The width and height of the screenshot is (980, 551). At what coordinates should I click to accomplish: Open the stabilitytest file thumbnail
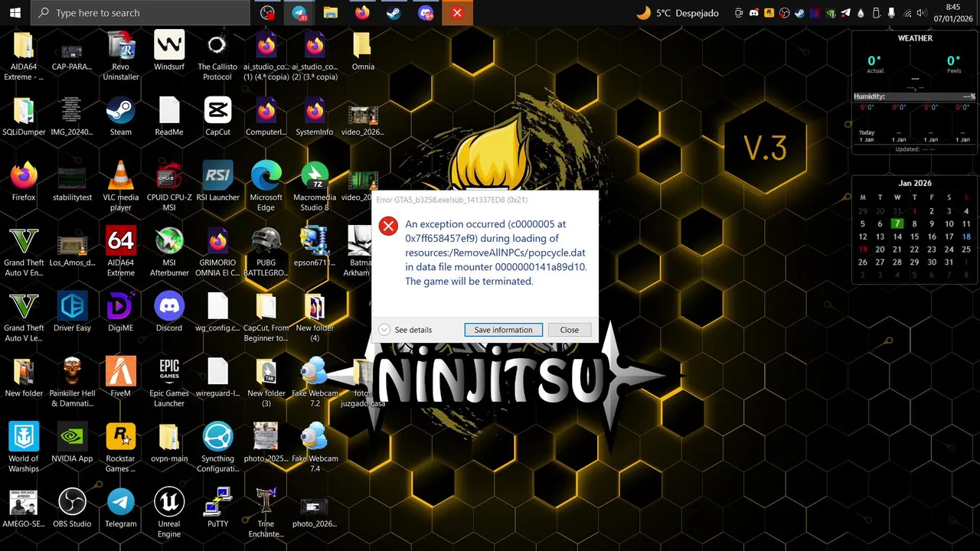tap(72, 182)
